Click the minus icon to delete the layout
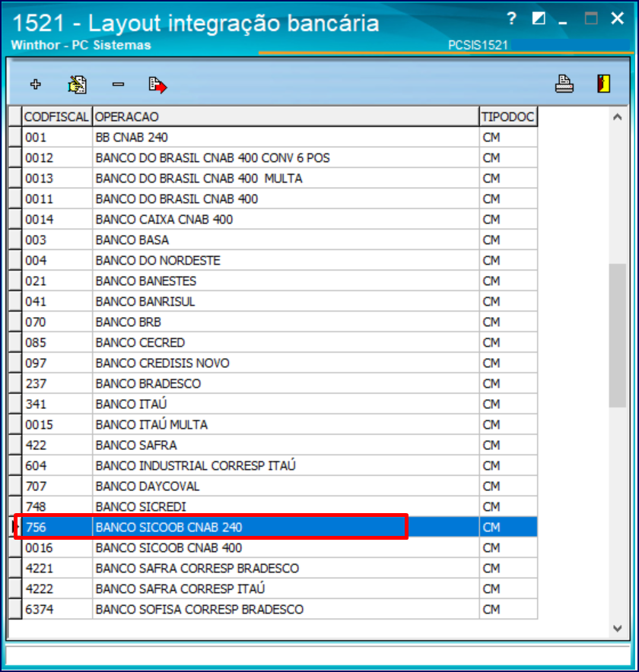This screenshot has width=639, height=672. [x=119, y=84]
